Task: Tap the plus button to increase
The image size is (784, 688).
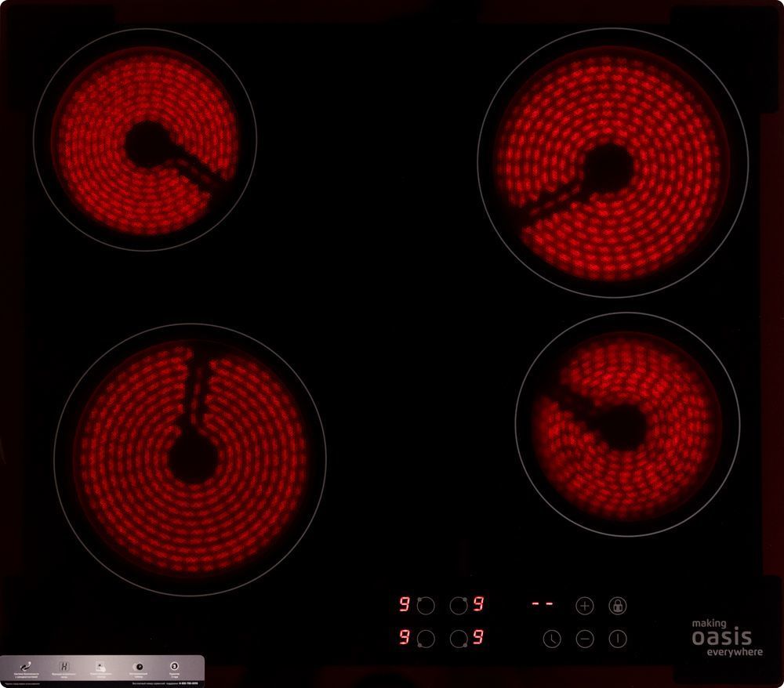Action: tap(585, 606)
